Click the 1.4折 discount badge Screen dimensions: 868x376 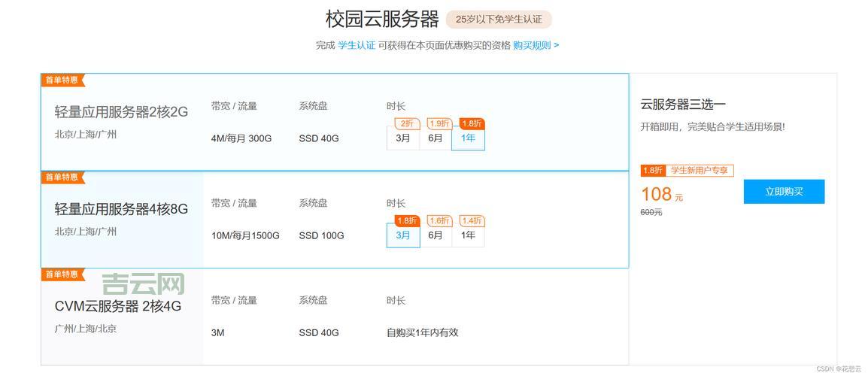point(472,221)
